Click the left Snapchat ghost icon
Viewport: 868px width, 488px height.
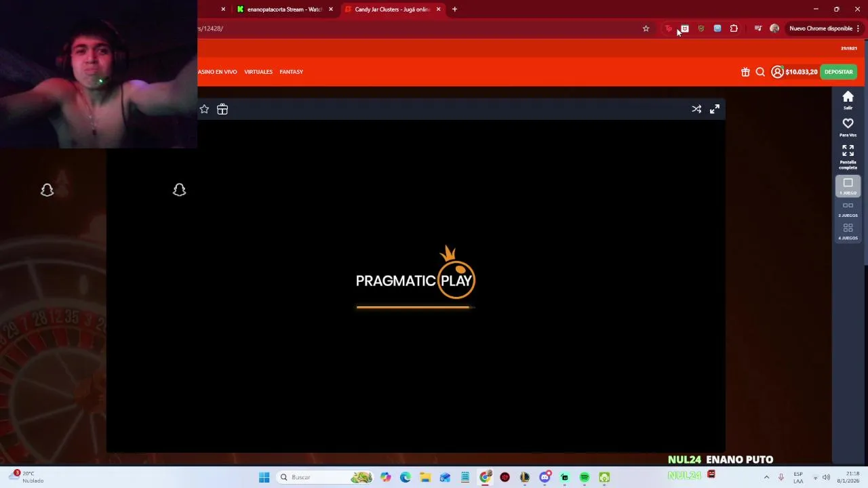click(x=47, y=190)
